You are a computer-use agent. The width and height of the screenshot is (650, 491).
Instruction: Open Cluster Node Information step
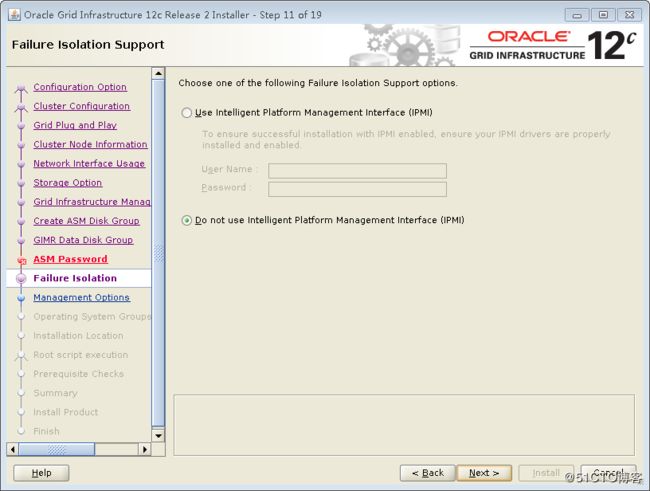[90, 144]
